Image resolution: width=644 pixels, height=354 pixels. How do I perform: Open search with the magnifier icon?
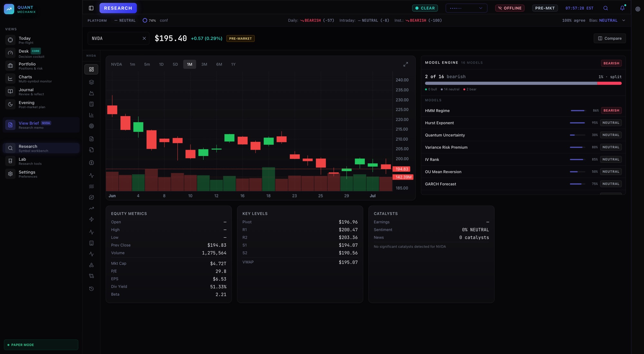point(606,8)
